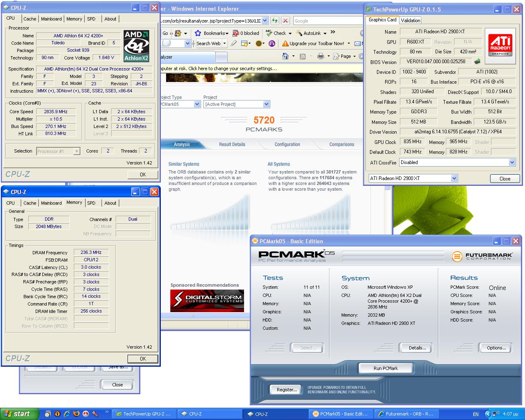Click Close button in GPU-Z
The image size is (525, 420).
tap(505, 178)
